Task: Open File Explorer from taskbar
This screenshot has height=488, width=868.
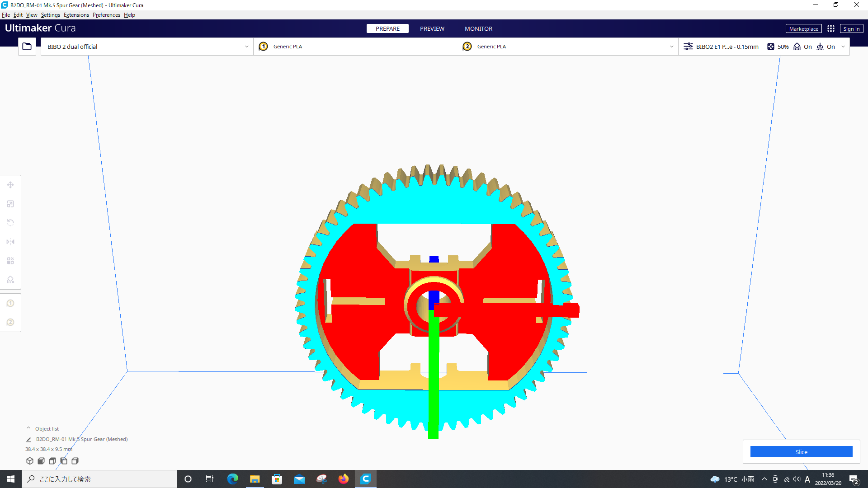Action: click(255, 479)
